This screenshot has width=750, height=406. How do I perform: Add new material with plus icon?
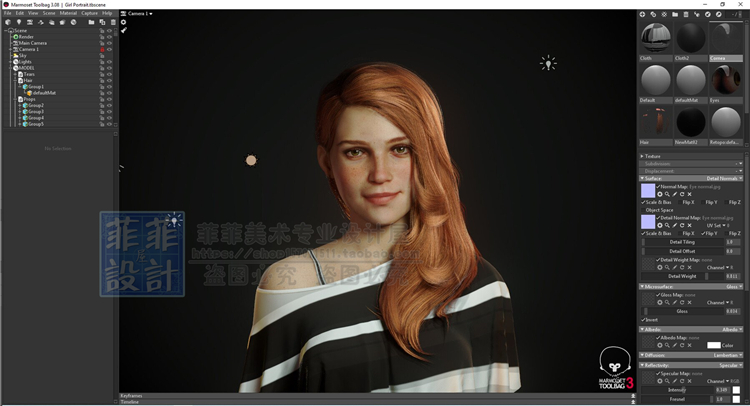[x=642, y=14]
